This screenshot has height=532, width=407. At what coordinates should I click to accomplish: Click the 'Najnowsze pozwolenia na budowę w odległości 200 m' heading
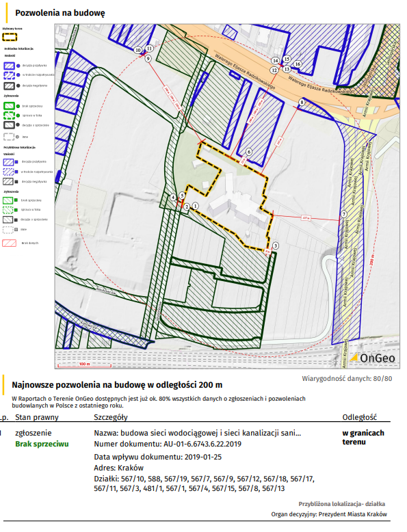point(117,385)
